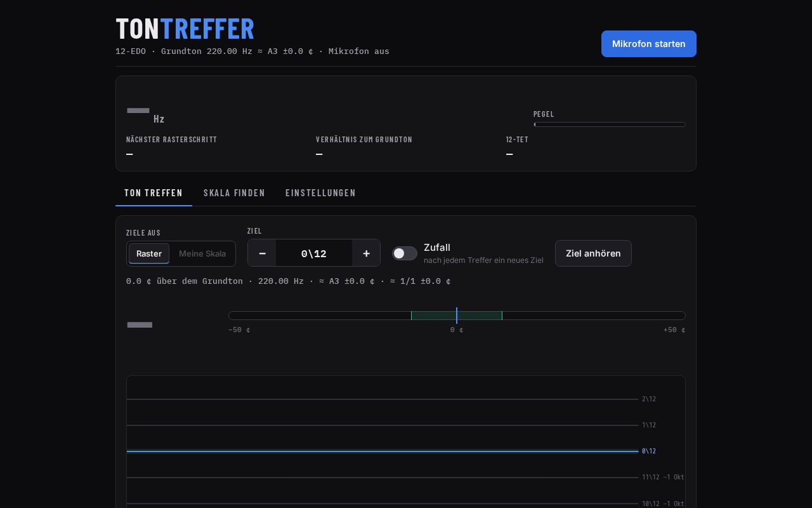
Task: Switch to the Ton treffen tab
Action: click(154, 192)
